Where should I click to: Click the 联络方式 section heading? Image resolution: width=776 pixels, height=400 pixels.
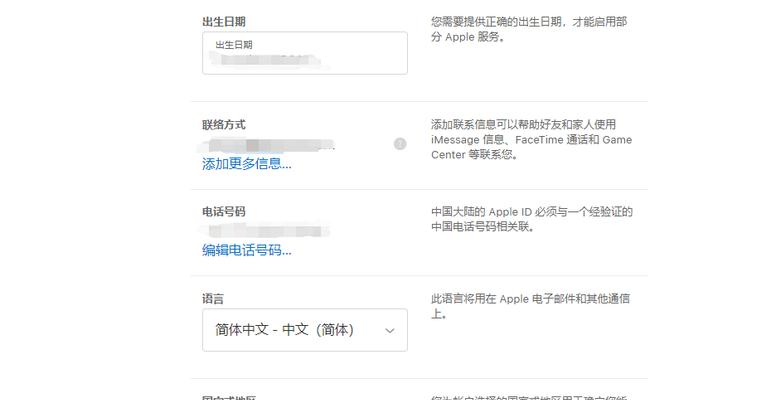[224, 125]
